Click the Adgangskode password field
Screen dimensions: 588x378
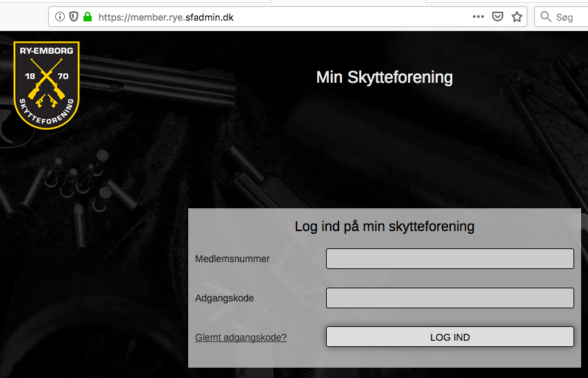point(450,298)
